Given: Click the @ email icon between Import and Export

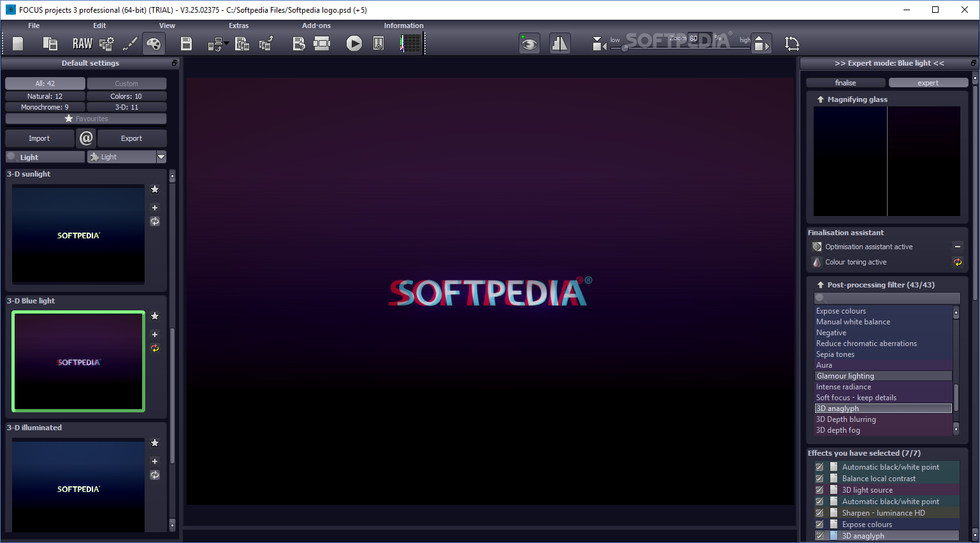Looking at the screenshot, I should (86, 138).
